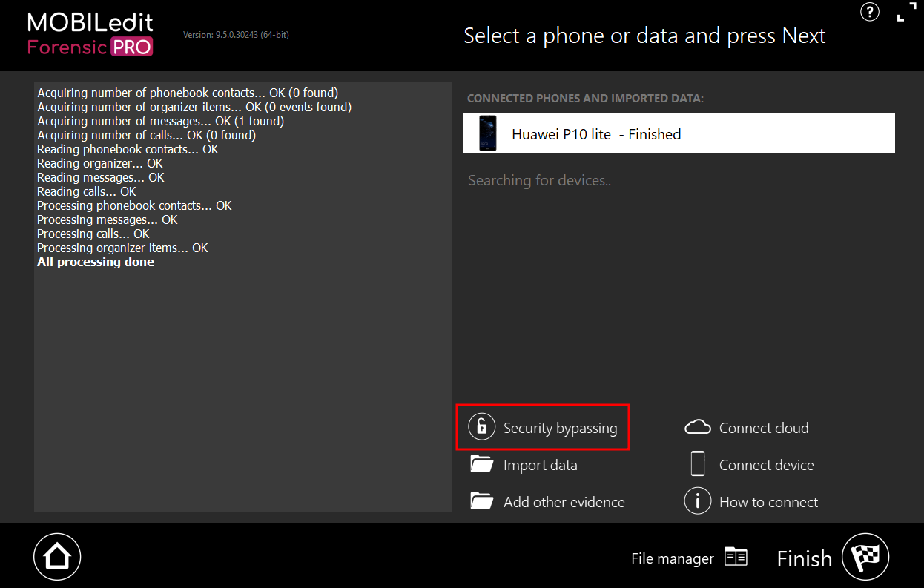Image resolution: width=924 pixels, height=588 pixels.
Task: Click 'Connected phones and imported data' heading
Action: (x=585, y=99)
